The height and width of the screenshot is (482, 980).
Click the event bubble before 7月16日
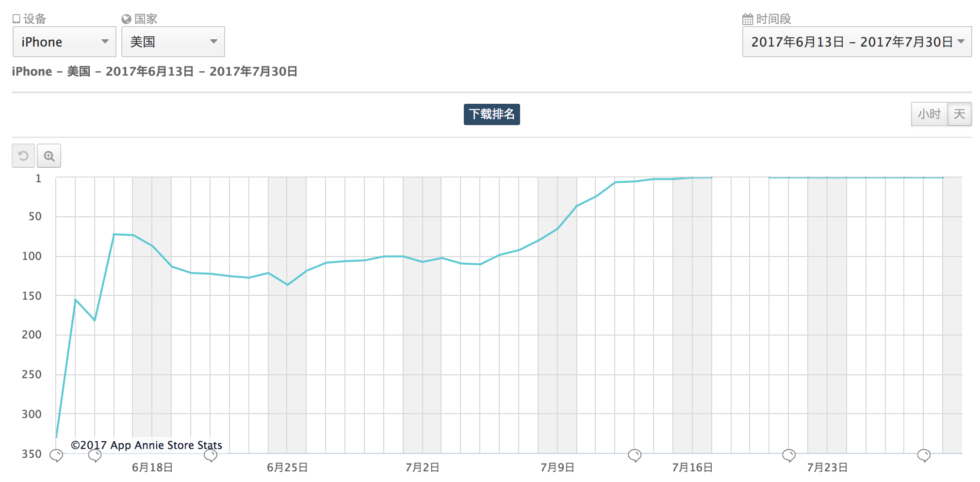click(x=635, y=455)
